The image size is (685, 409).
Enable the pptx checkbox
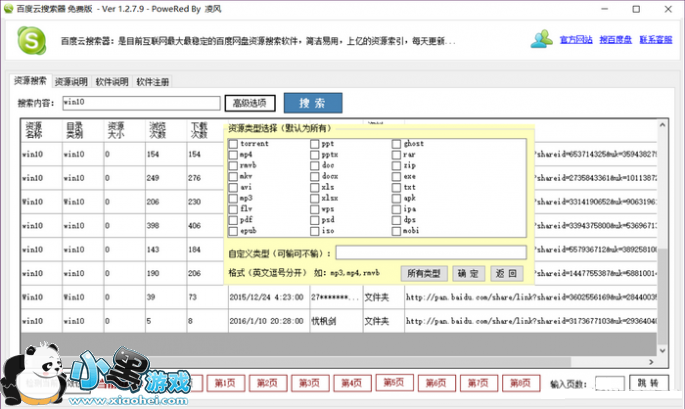coord(315,155)
